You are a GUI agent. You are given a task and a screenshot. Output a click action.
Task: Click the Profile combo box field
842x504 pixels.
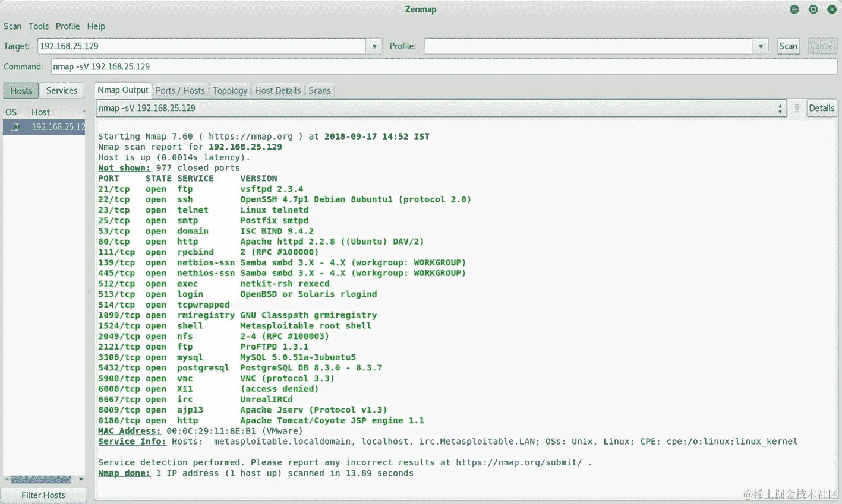click(588, 46)
